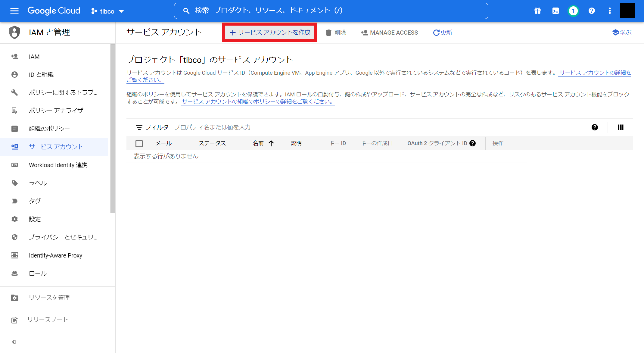Image resolution: width=644 pixels, height=353 pixels.
Task: Open ID と組織 in the sidebar
Action: coord(54,75)
